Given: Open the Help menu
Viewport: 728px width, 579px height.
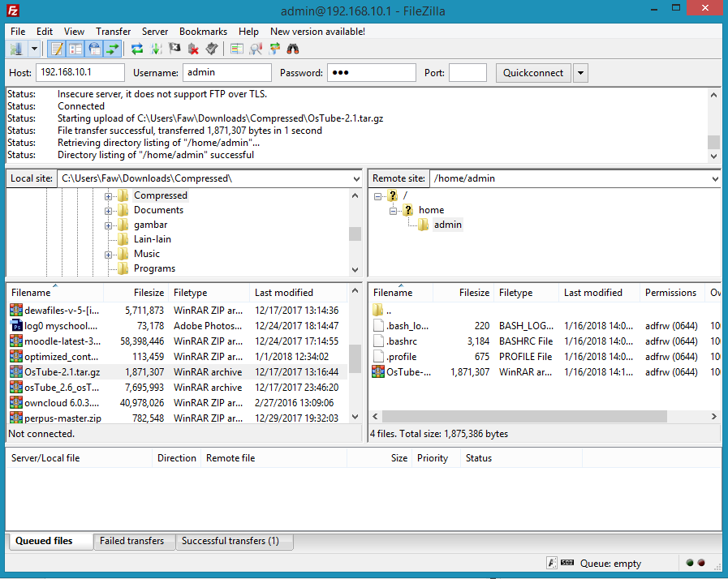Looking at the screenshot, I should [248, 32].
